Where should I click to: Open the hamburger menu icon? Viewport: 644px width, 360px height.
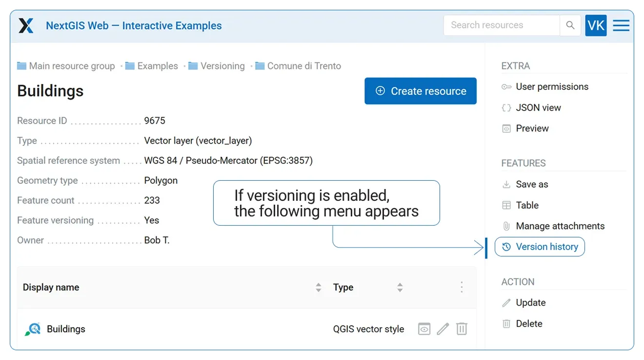point(621,25)
